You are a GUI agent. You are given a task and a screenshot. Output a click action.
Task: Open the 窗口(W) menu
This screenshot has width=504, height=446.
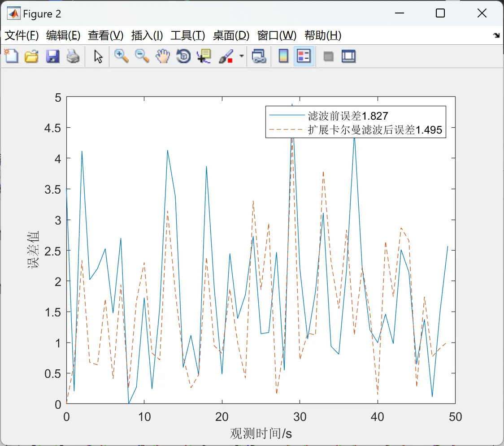point(277,35)
